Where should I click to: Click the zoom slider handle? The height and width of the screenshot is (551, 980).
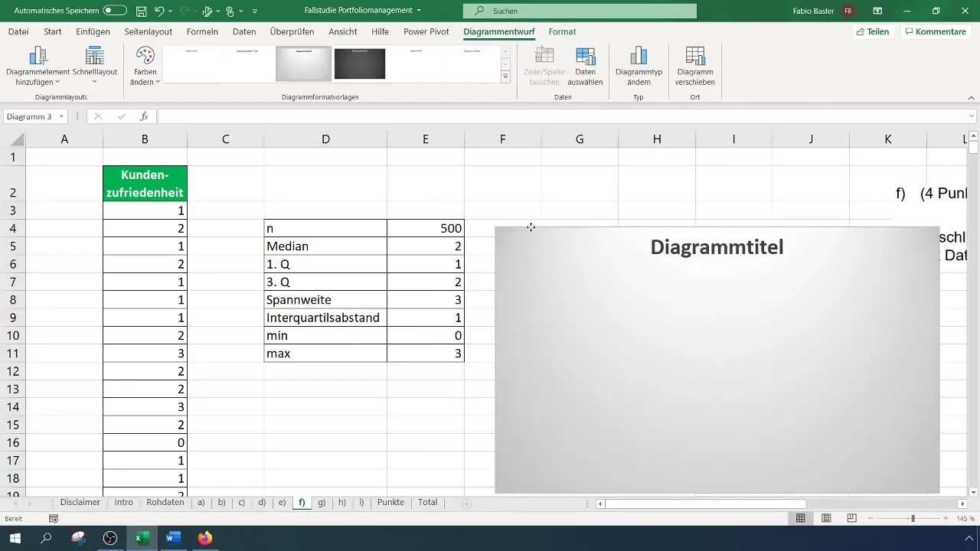913,518
